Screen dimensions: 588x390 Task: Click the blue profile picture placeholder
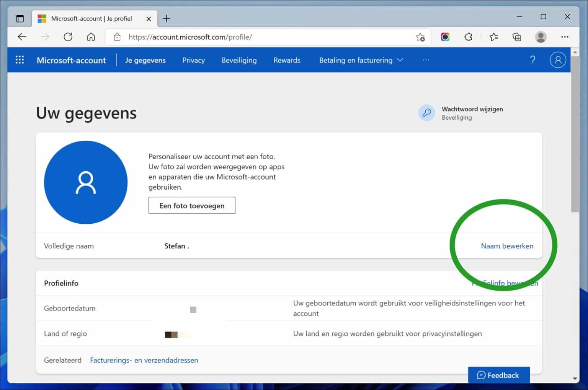[x=86, y=182]
